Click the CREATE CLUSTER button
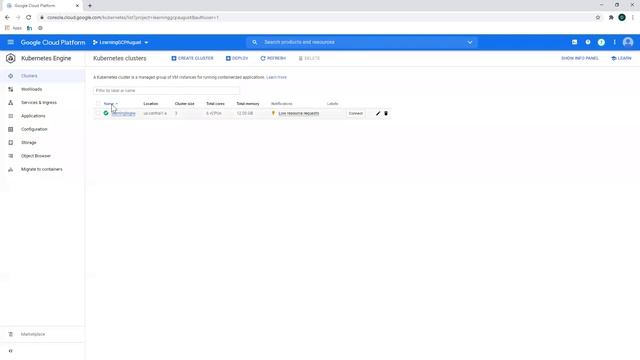Screen dimensions: 640x360 [x=192, y=58]
